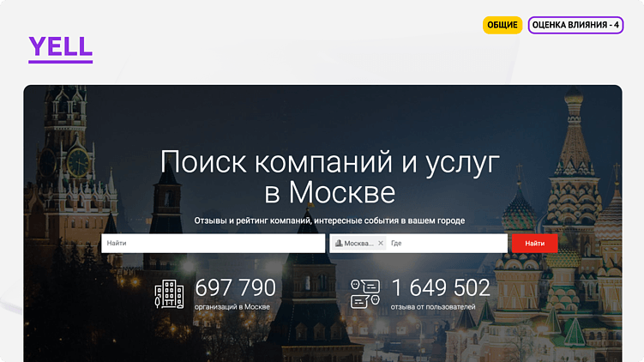This screenshot has width=644, height=362.
Task: Click the red Найти search button
Action: point(534,244)
